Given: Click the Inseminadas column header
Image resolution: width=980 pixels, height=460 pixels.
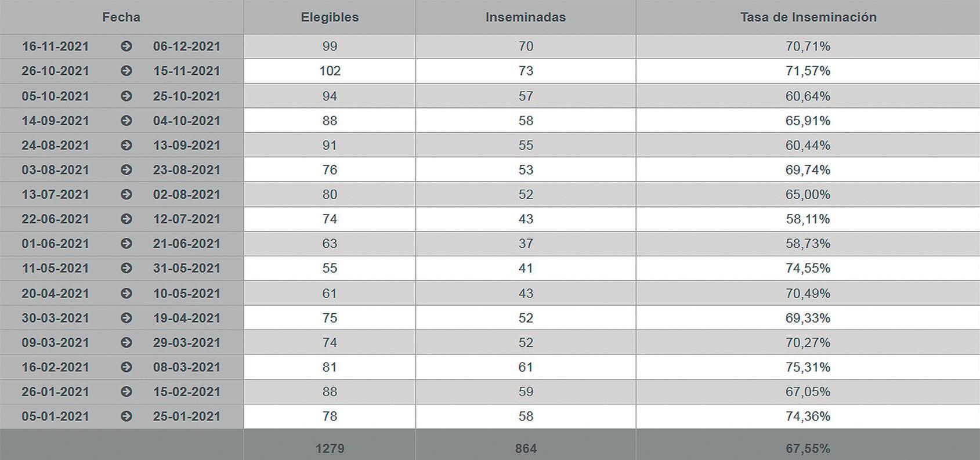Looking at the screenshot, I should click(526, 17).
